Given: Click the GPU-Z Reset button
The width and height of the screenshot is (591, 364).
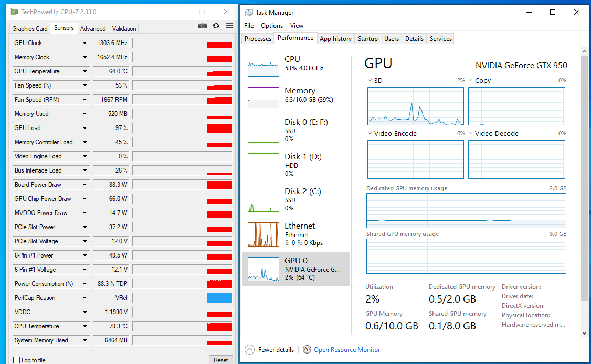Looking at the screenshot, I should click(x=220, y=360).
